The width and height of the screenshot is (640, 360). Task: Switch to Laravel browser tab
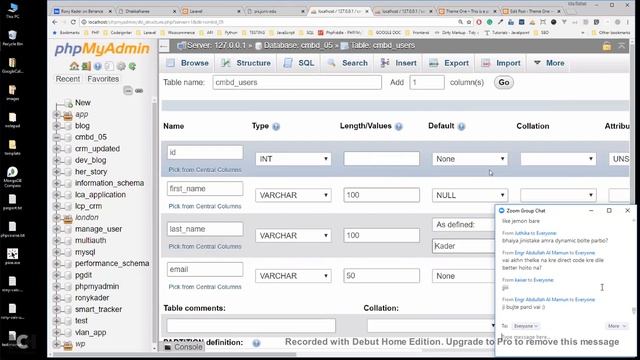click(210, 11)
